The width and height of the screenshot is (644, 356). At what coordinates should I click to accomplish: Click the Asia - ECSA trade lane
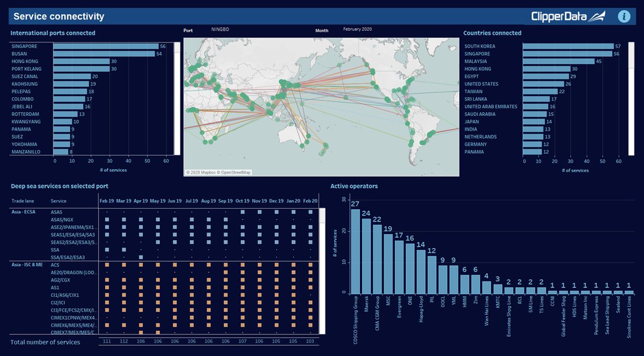(x=25, y=212)
